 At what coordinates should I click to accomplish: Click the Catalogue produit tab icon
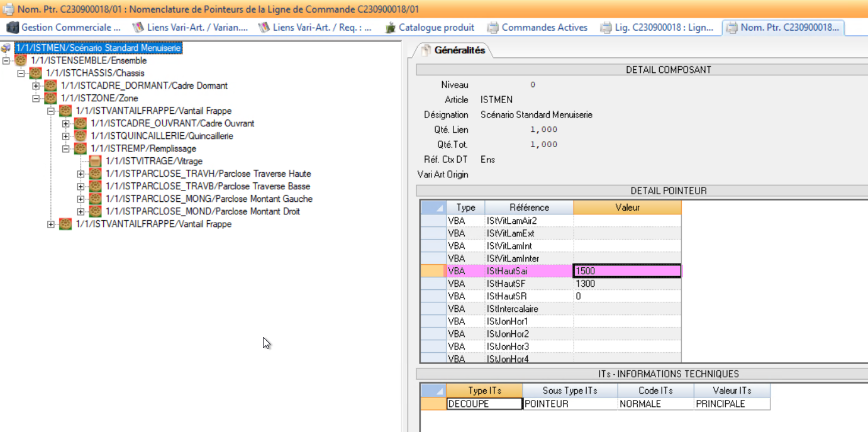[x=390, y=28]
